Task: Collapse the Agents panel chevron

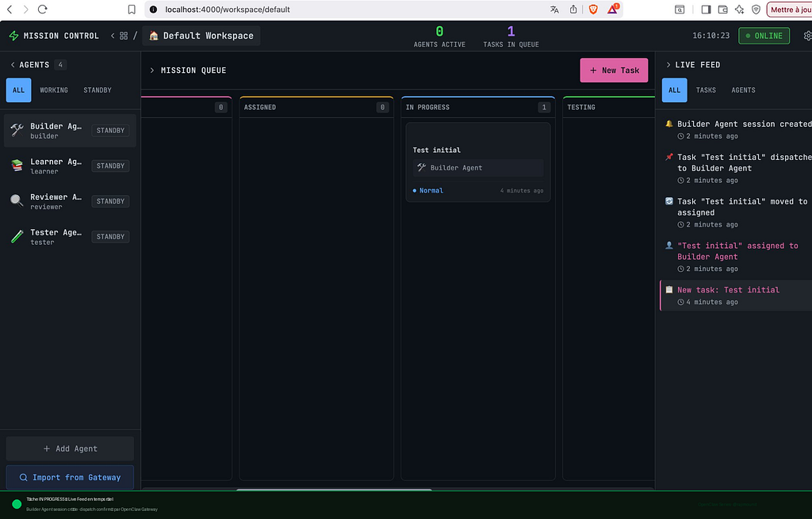Action: [13, 65]
